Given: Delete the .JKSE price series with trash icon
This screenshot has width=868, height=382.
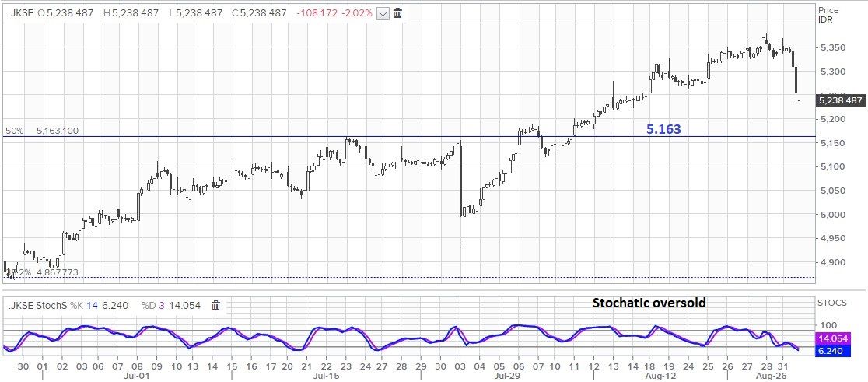Looking at the screenshot, I should pyautogui.click(x=398, y=13).
